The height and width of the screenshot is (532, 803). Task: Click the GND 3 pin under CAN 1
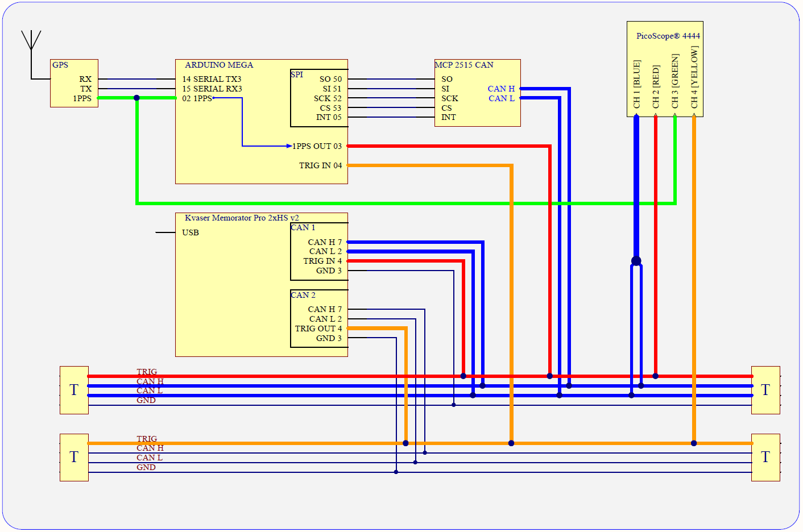[329, 271]
